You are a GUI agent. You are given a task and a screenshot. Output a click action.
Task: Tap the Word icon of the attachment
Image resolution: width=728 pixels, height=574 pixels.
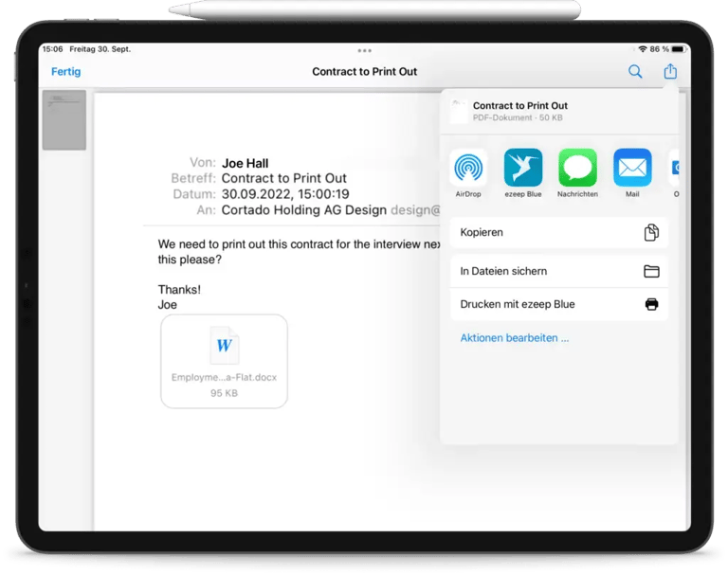(224, 346)
